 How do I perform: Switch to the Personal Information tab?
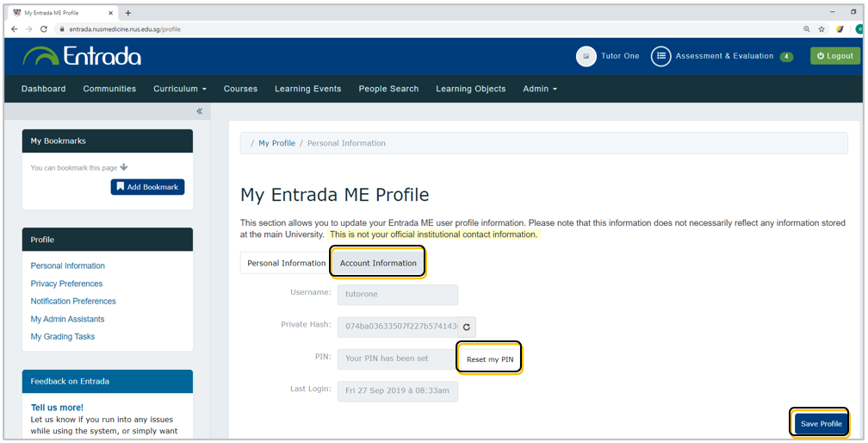click(286, 263)
